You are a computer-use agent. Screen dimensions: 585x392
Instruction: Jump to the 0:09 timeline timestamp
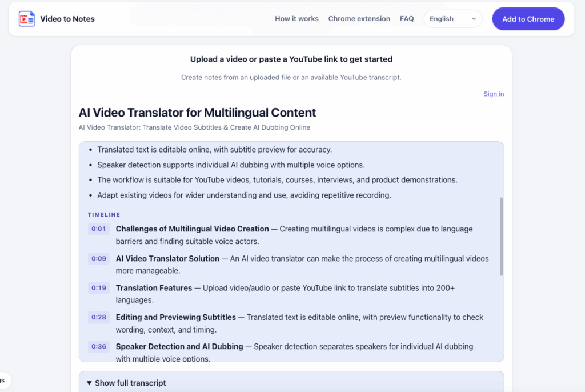pos(99,258)
